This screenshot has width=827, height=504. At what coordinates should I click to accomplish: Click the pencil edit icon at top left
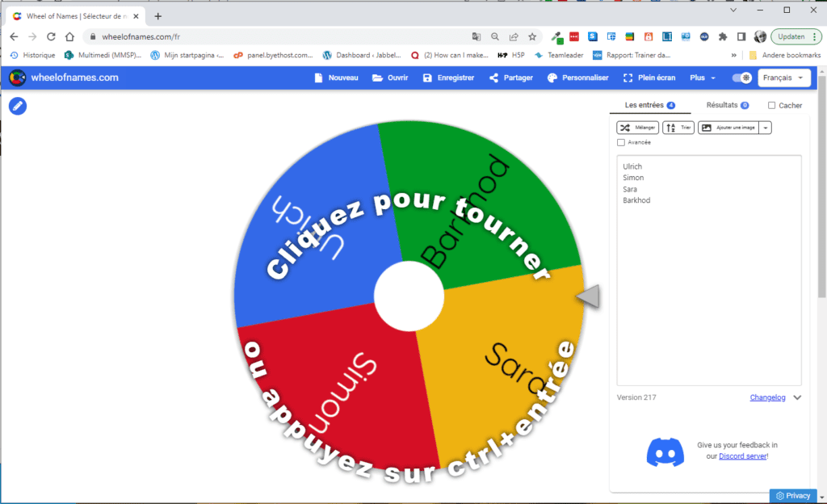(x=18, y=106)
